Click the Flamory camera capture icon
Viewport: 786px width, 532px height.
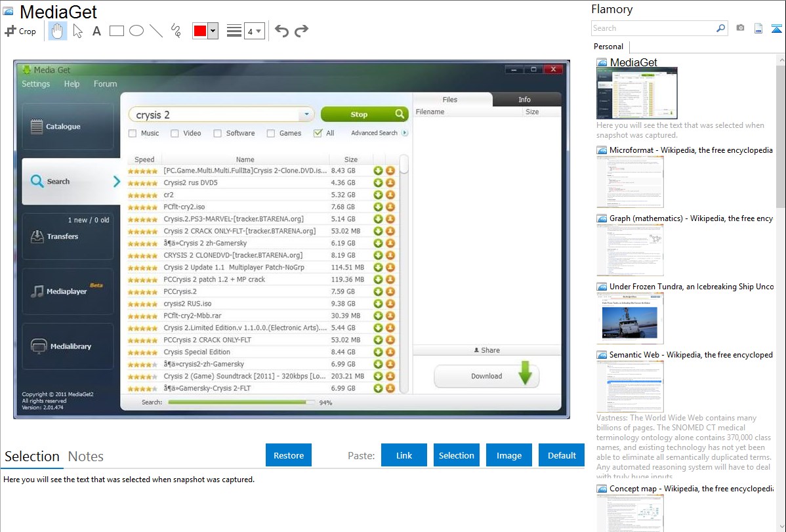pos(740,28)
